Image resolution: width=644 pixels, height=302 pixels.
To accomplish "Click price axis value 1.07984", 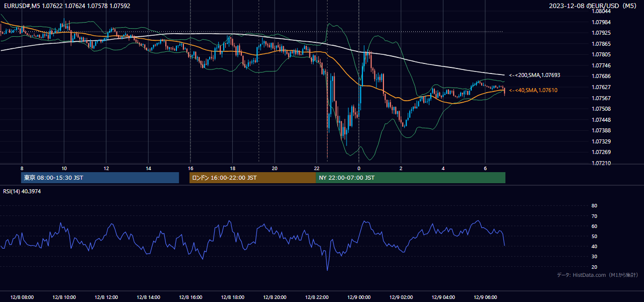I will [x=601, y=22].
